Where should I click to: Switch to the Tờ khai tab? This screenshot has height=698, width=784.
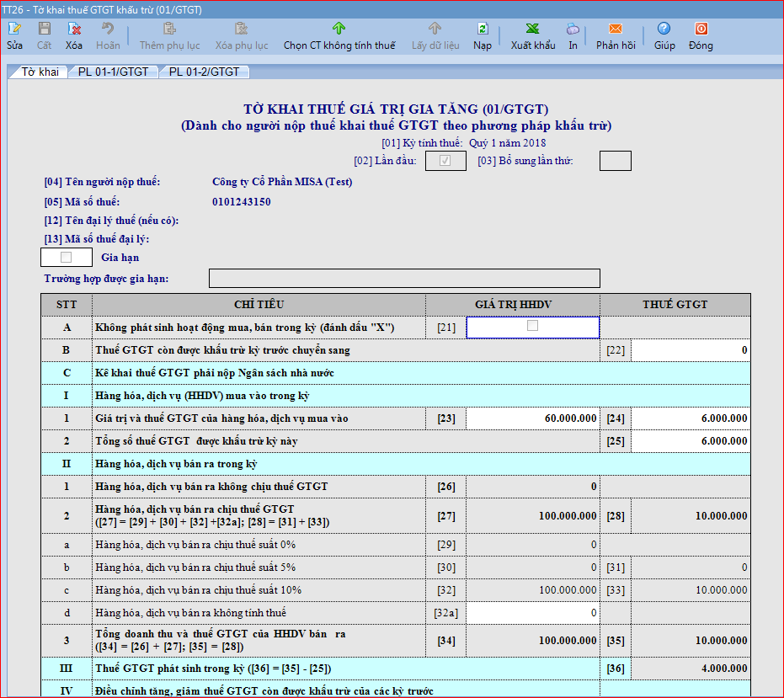39,72
